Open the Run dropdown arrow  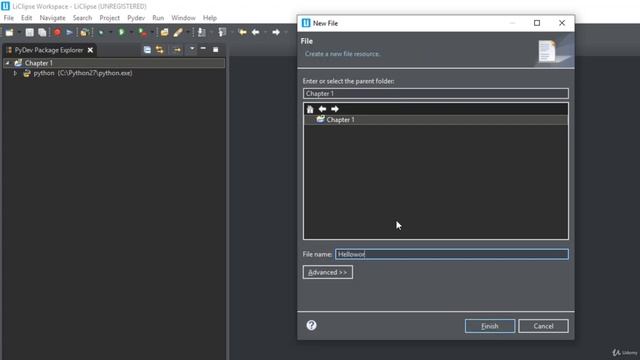click(x=131, y=32)
